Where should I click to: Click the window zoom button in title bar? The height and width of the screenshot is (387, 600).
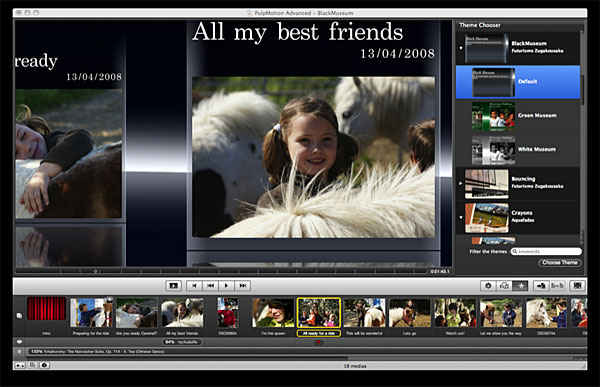coord(36,13)
